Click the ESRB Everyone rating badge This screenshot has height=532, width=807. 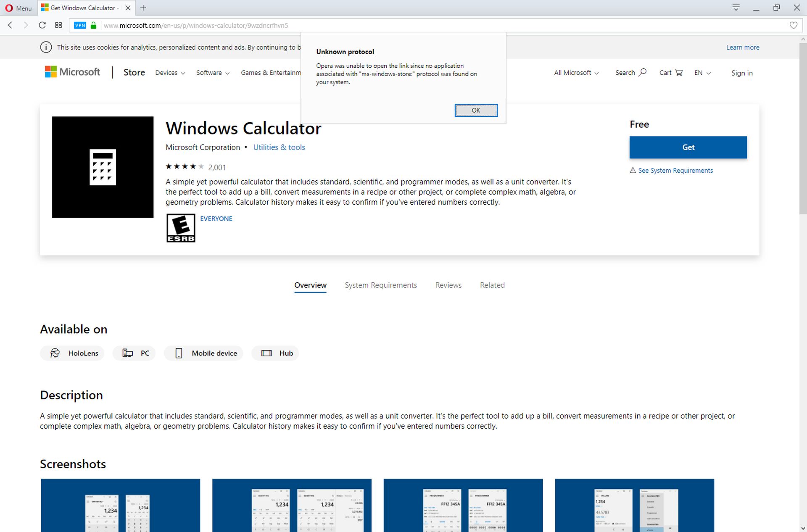click(181, 228)
